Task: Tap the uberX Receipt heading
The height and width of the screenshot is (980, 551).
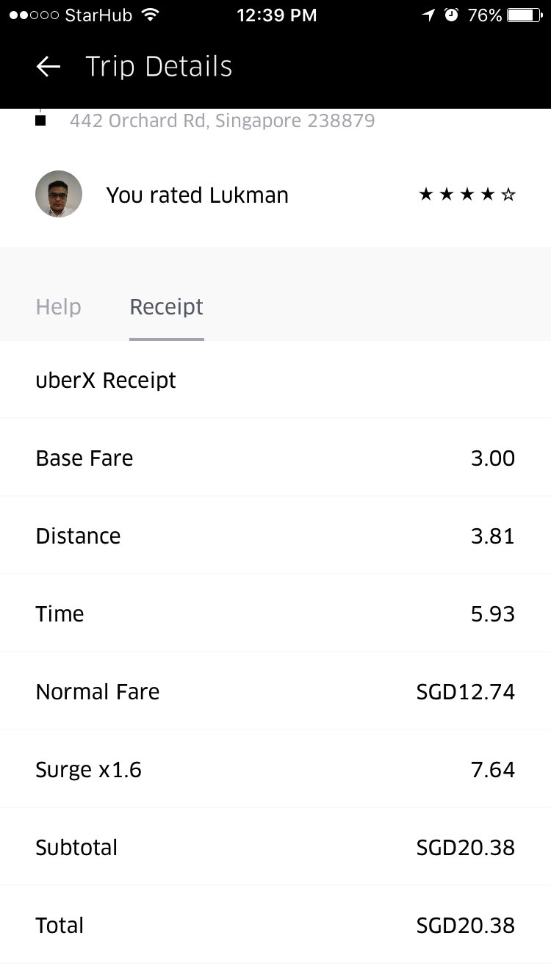Action: click(106, 381)
